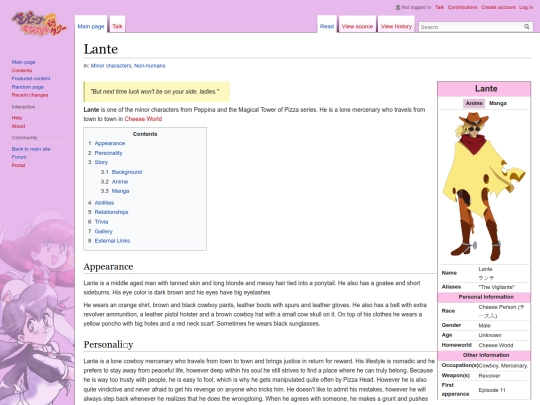Open the Help sidebar link
Viewport: 540px width, 405px height.
tap(17, 118)
